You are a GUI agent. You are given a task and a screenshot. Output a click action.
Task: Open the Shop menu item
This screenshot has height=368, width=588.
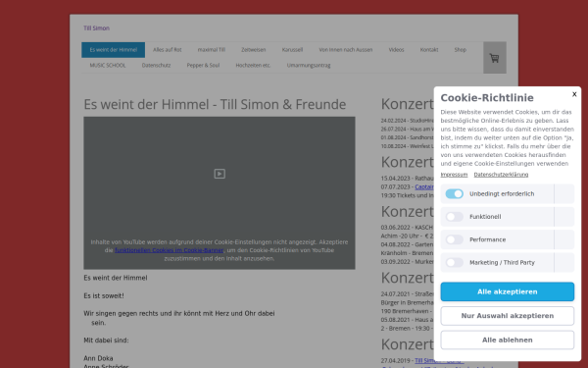(x=461, y=50)
